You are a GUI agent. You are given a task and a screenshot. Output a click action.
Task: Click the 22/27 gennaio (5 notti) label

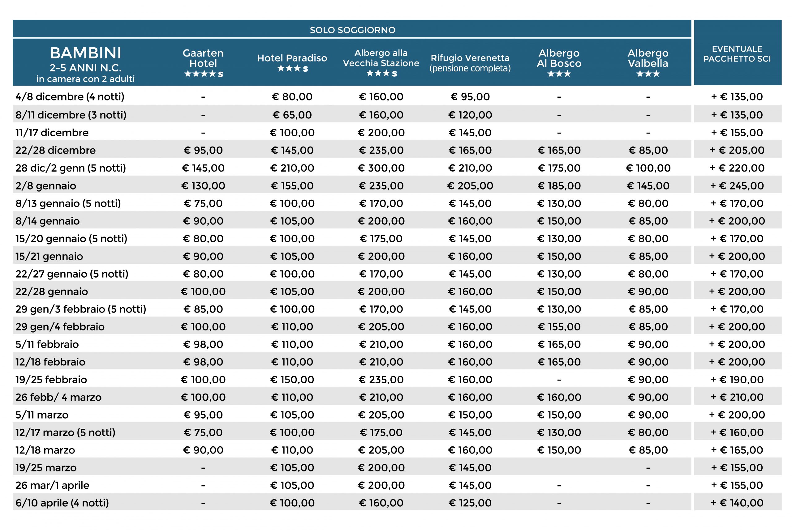tap(72, 274)
